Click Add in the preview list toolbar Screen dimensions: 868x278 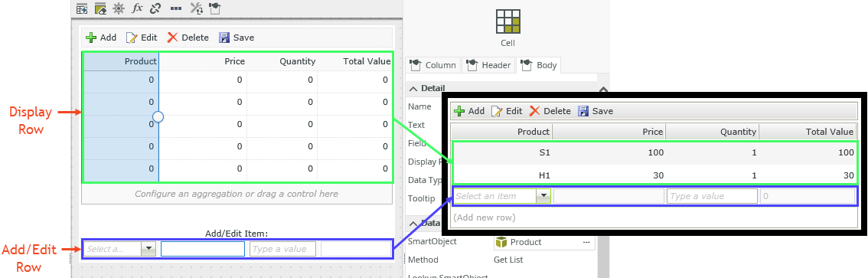click(x=469, y=111)
